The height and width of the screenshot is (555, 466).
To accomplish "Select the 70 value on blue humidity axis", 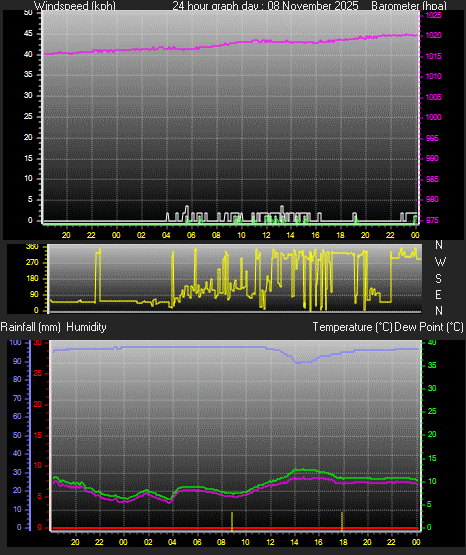I will point(17,398).
